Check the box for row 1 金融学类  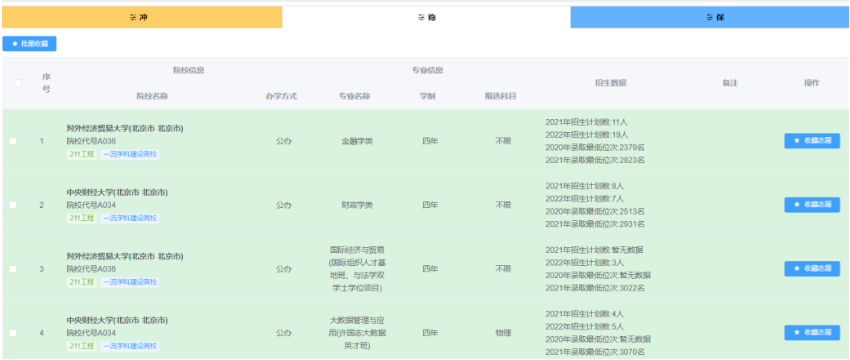(13, 141)
